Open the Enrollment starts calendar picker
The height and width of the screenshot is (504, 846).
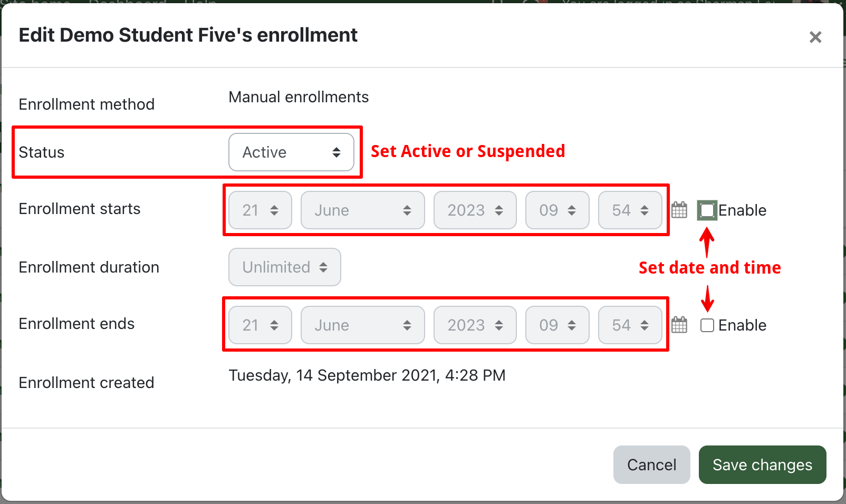tap(679, 210)
